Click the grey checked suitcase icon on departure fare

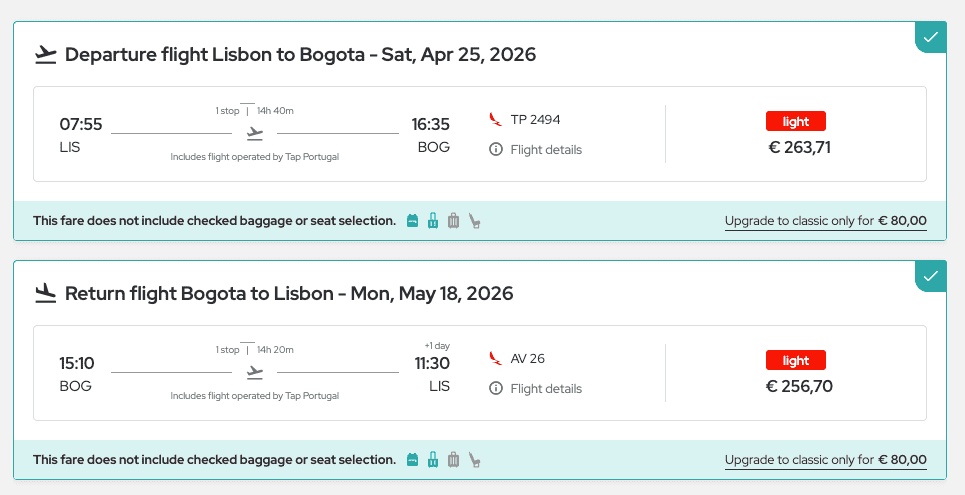pos(453,221)
